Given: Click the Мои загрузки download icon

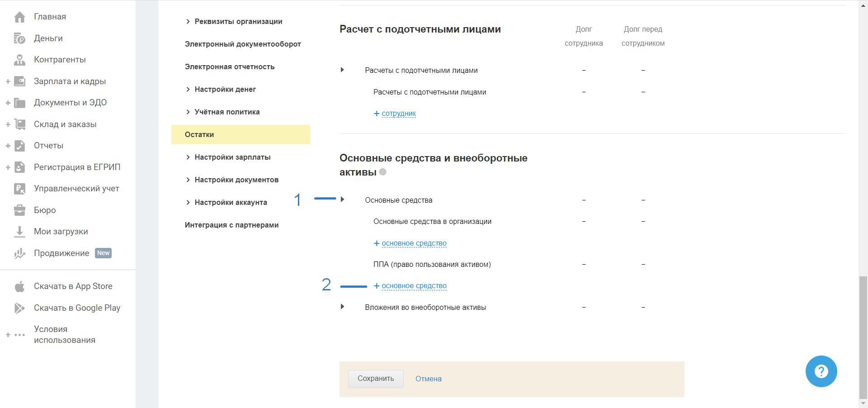Looking at the screenshot, I should click(x=19, y=232).
